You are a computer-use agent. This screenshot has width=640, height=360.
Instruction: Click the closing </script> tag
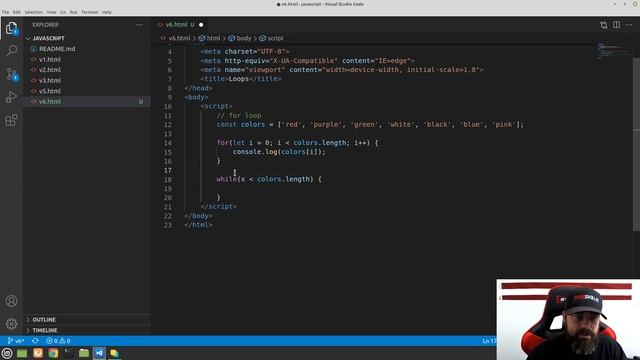click(x=218, y=207)
